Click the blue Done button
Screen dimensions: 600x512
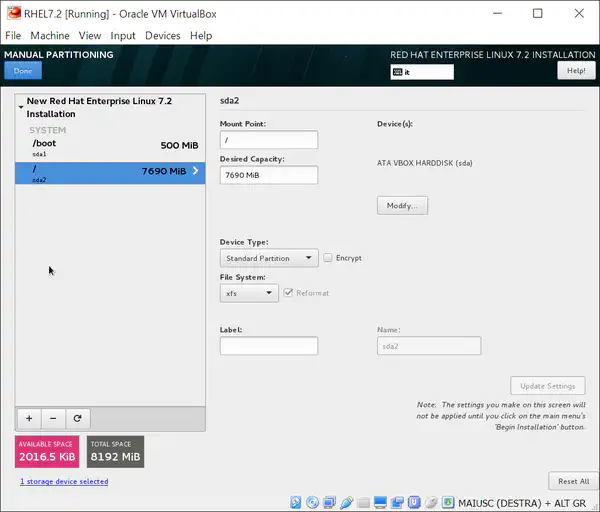(23, 71)
